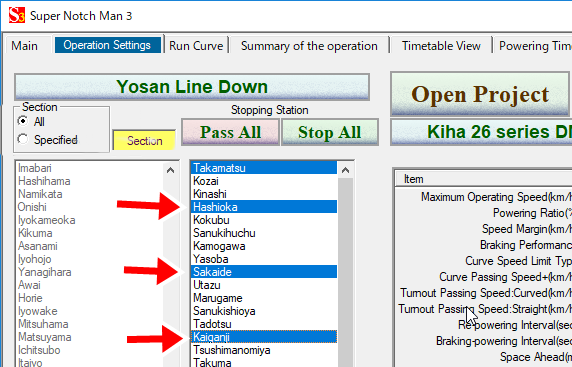Select Hashioka in stopping station list
572x367 pixels.
[264, 207]
